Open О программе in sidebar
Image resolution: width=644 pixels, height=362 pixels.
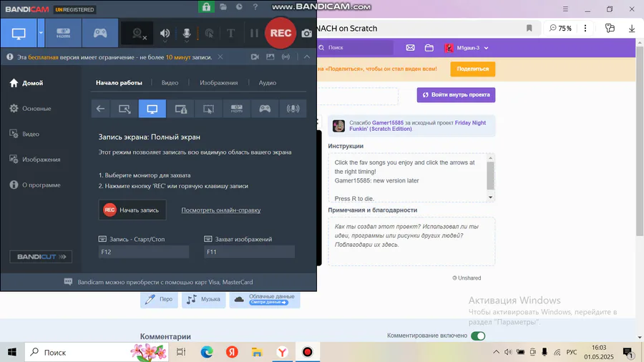35,185
